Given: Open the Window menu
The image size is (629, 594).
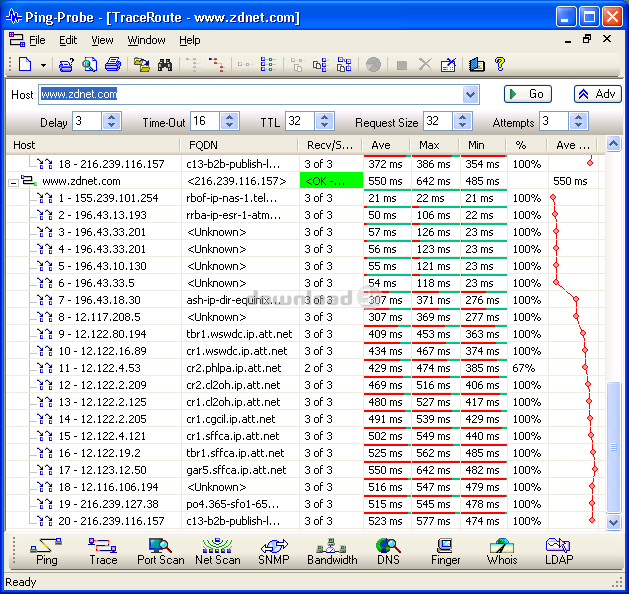Looking at the screenshot, I should (146, 40).
